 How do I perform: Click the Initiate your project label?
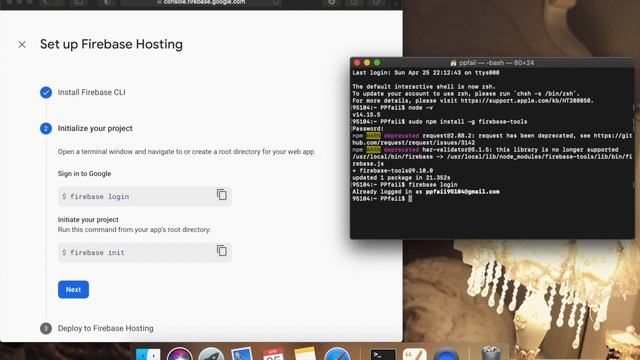[88, 220]
